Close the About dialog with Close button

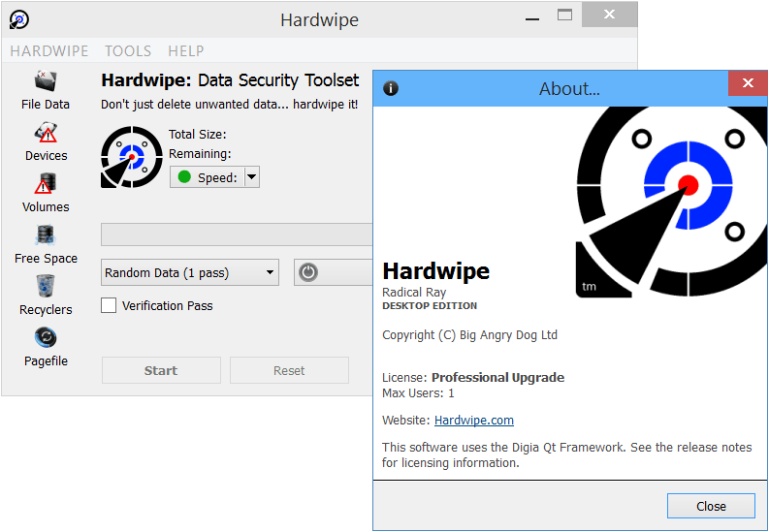(711, 506)
